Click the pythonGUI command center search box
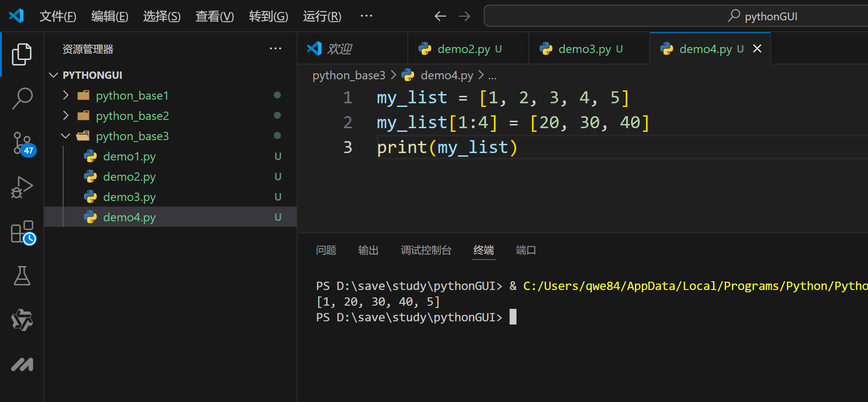This screenshot has width=868, height=402. tap(676, 16)
